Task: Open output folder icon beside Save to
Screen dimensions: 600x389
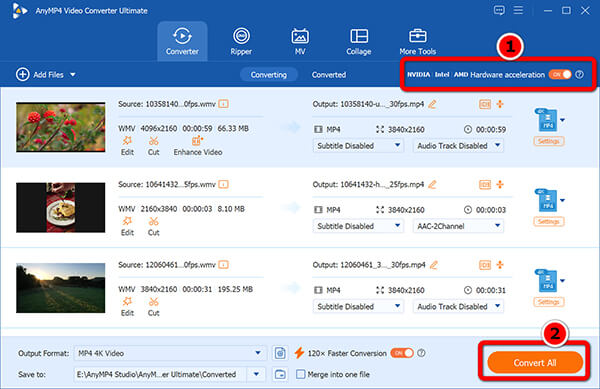Action: [x=280, y=374]
